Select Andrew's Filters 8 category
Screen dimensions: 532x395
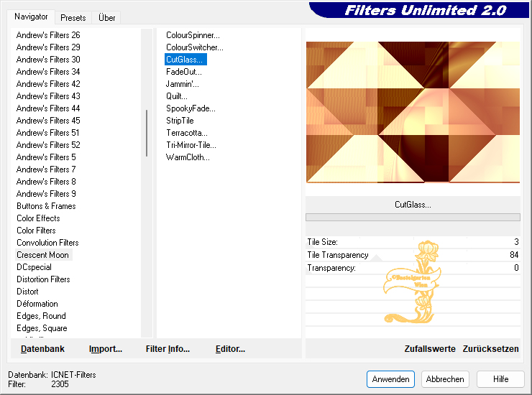pyautogui.click(x=46, y=182)
